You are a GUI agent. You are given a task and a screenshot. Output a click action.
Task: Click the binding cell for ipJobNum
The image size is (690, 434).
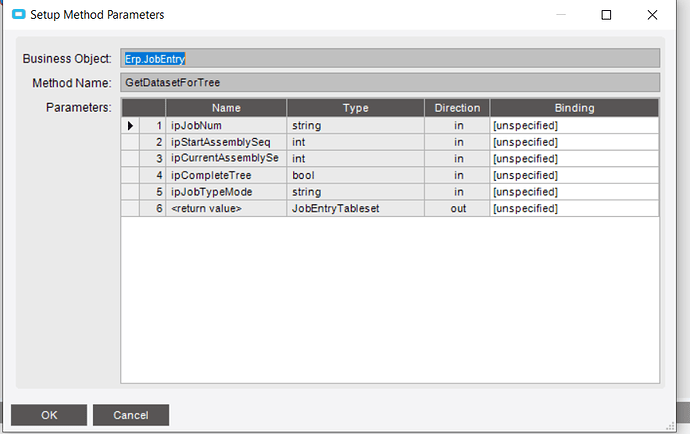click(574, 125)
